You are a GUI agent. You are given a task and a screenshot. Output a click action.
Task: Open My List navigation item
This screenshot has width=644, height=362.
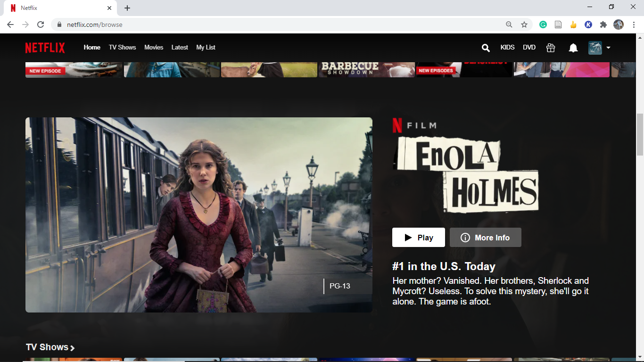(x=206, y=48)
